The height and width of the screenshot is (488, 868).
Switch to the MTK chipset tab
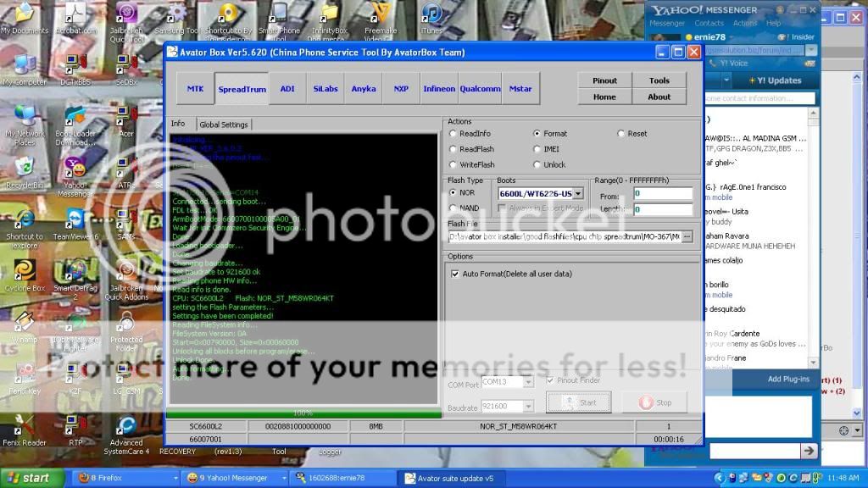click(x=195, y=89)
